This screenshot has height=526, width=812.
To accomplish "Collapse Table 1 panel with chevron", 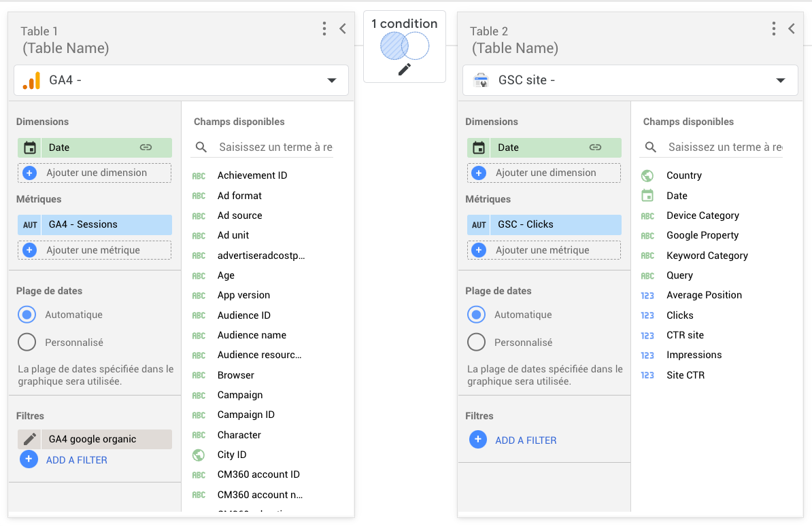I will [342, 29].
